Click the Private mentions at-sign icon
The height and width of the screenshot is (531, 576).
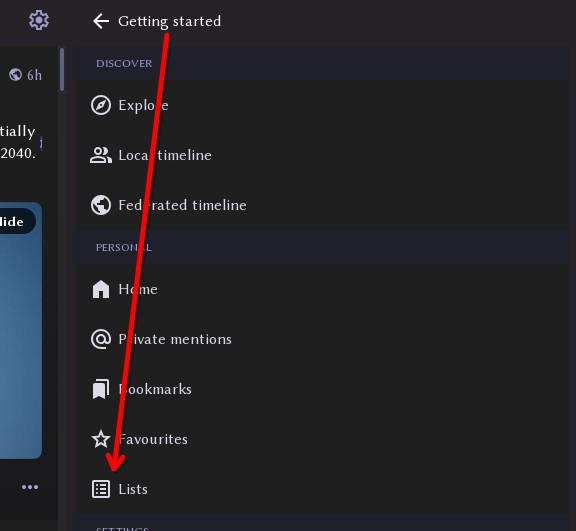tap(101, 339)
